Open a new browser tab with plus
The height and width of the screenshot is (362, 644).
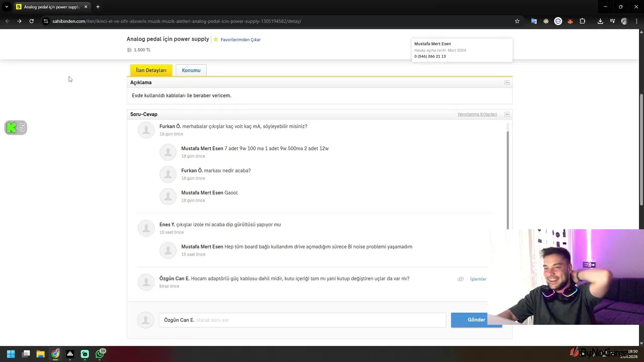[x=98, y=7]
